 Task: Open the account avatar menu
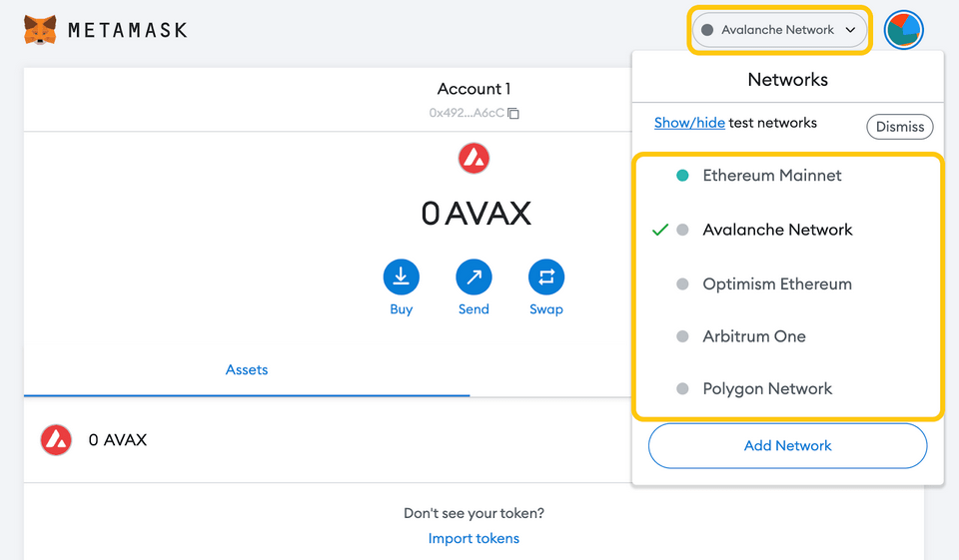pyautogui.click(x=903, y=30)
